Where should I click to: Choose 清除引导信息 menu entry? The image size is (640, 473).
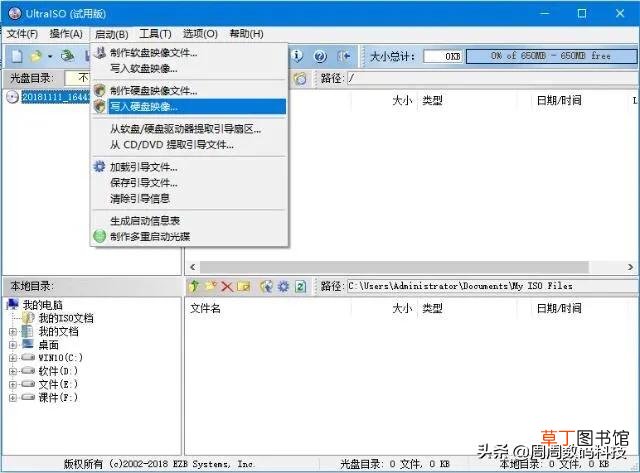click(189, 199)
